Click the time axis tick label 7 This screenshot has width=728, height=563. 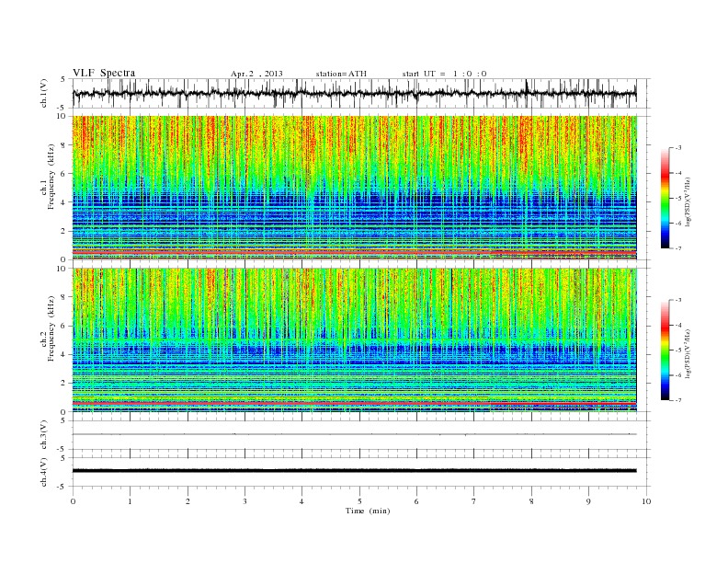474,501
